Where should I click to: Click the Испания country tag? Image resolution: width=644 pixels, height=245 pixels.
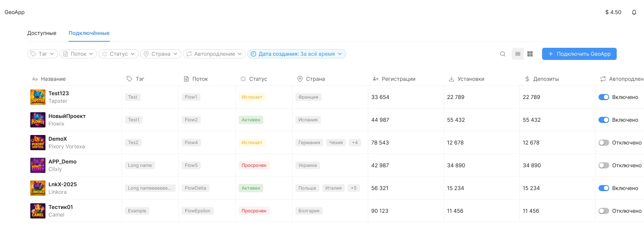pyautogui.click(x=308, y=120)
